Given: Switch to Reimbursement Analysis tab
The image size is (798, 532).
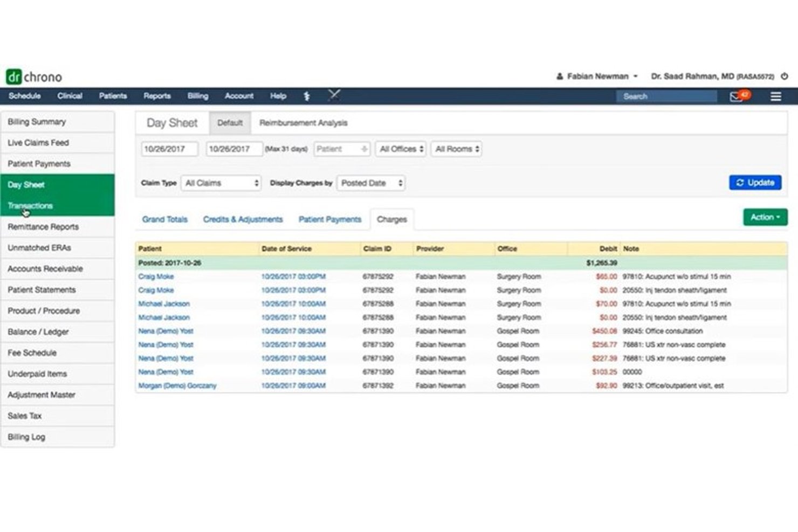Looking at the screenshot, I should (x=304, y=123).
